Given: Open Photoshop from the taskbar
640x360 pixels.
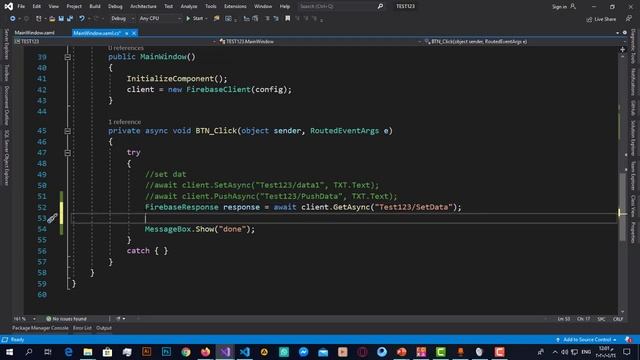Looking at the screenshot, I should point(166,352).
